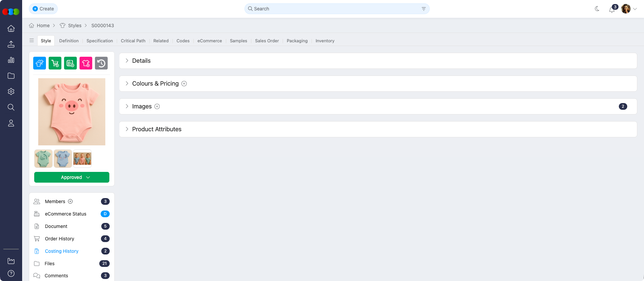Click the upload icon in left sidebar

(x=11, y=44)
